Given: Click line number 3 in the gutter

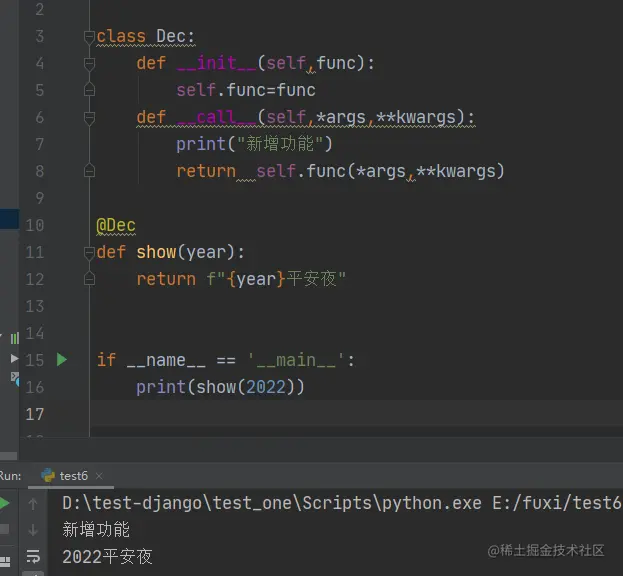Looking at the screenshot, I should tap(39, 36).
